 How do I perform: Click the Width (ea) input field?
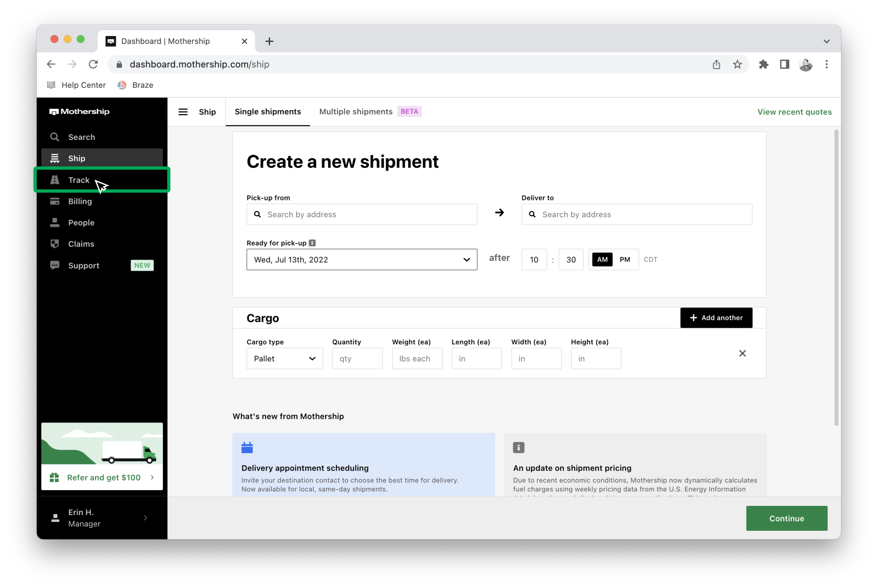[x=536, y=359]
